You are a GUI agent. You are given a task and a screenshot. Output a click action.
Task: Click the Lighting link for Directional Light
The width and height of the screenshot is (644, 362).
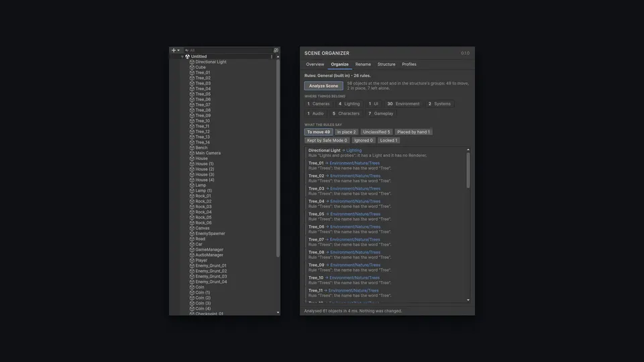[354, 150]
